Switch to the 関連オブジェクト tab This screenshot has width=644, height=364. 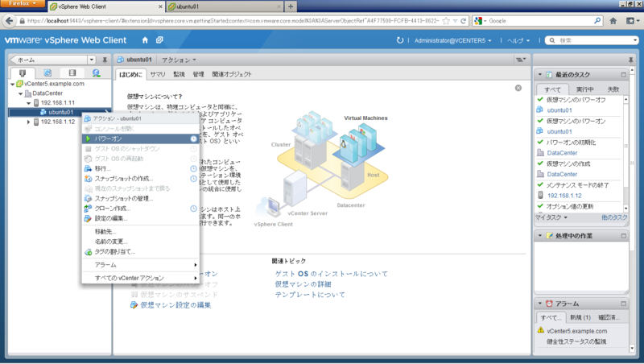(232, 74)
